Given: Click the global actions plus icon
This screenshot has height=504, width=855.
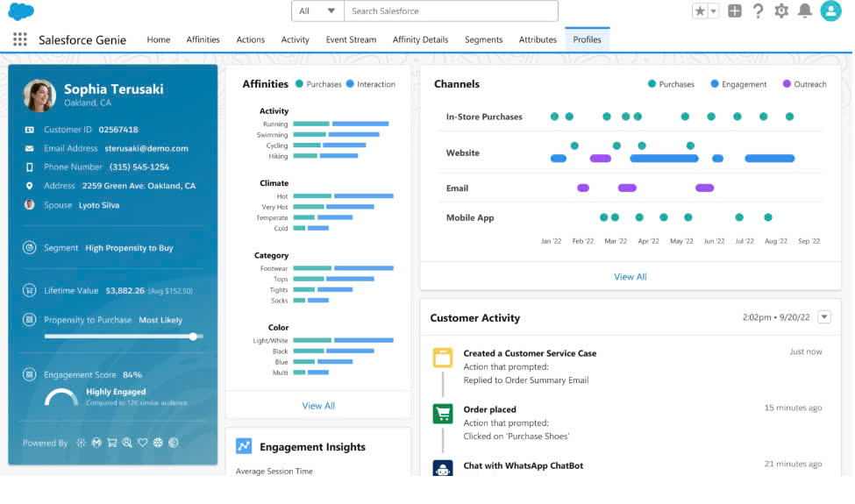Looking at the screenshot, I should click(735, 11).
